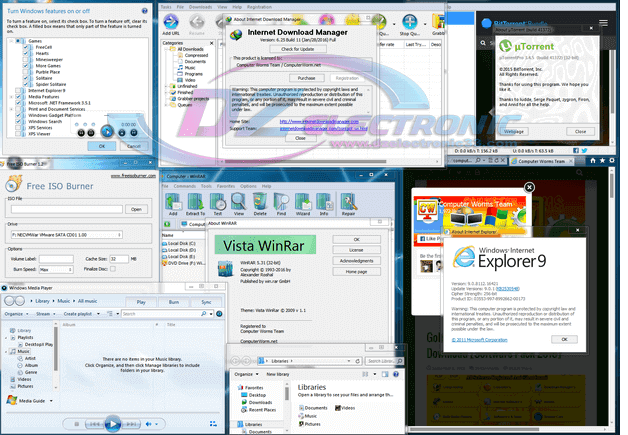Click the Test icon in WinRAR toolbar
This screenshot has height=435, width=628.
[218, 201]
